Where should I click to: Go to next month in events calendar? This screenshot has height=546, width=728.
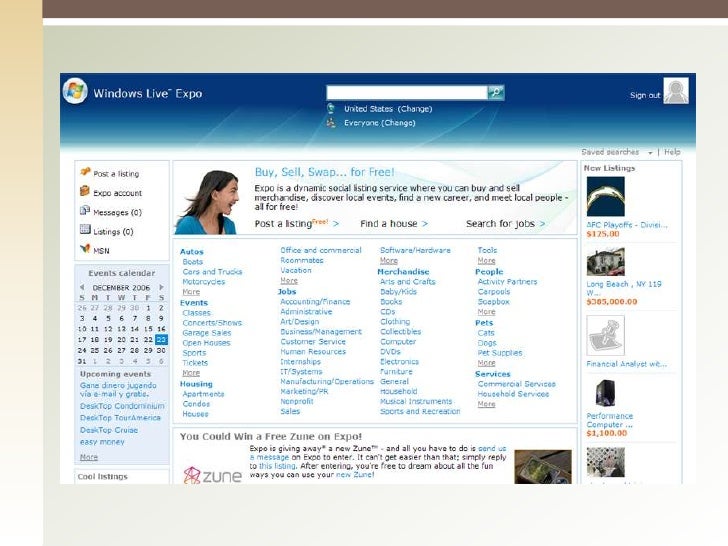162,287
